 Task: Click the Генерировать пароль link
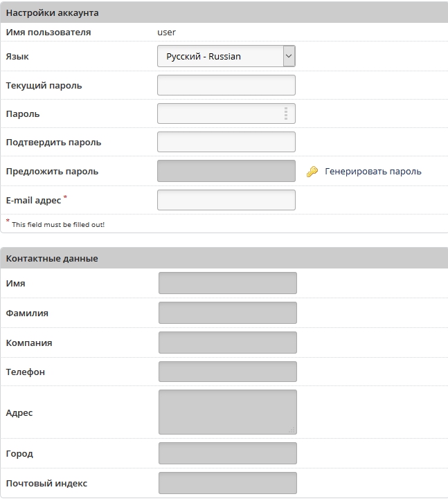click(373, 172)
